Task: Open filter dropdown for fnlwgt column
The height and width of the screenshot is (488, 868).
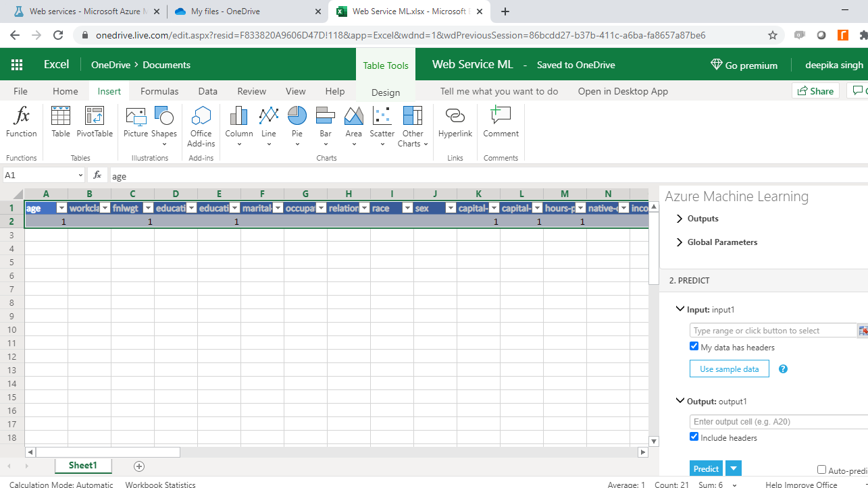Action: [x=148, y=208]
